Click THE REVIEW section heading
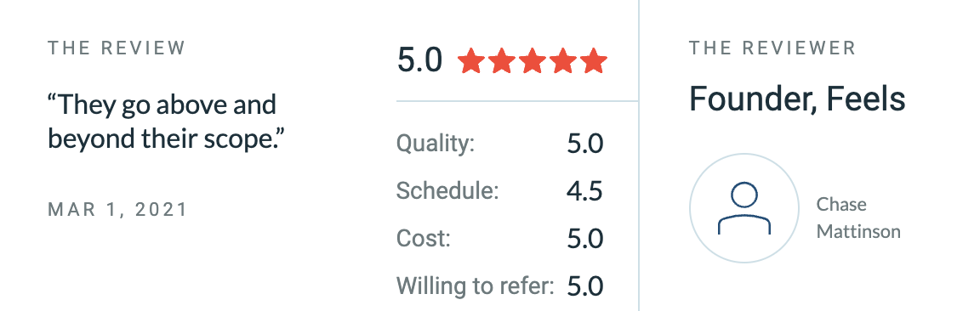 (x=117, y=48)
